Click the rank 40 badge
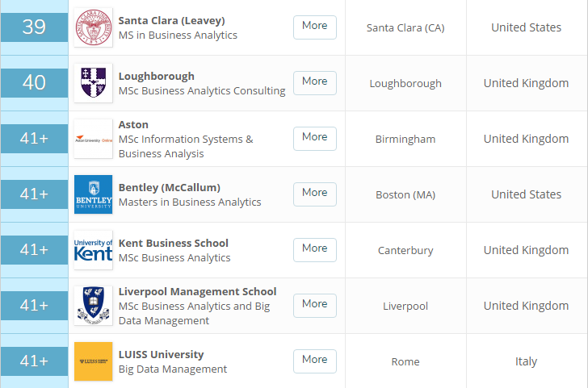 point(34,83)
